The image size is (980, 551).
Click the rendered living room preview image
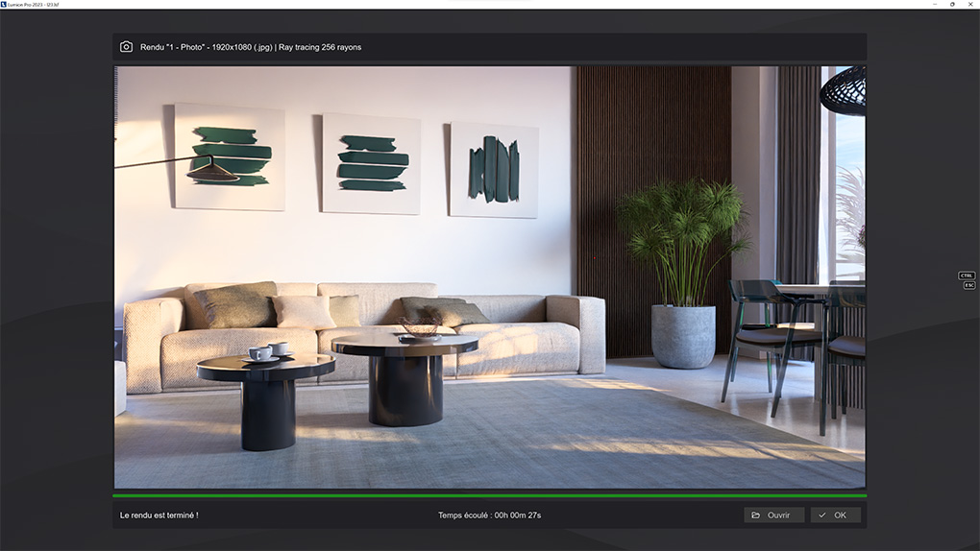490,276
